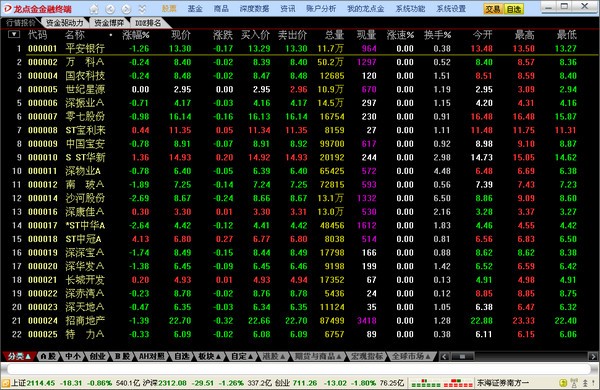The image size is (600, 390).
Task: Open the column list dropdown beside 代码
Action: click(x=14, y=34)
